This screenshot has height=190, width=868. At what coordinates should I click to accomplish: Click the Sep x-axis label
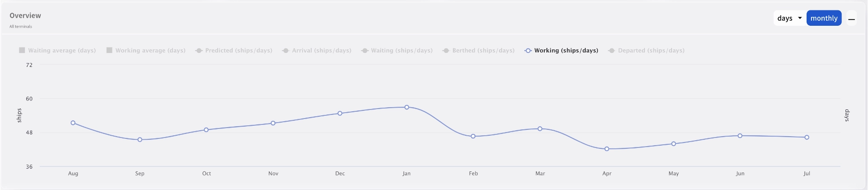(x=140, y=174)
